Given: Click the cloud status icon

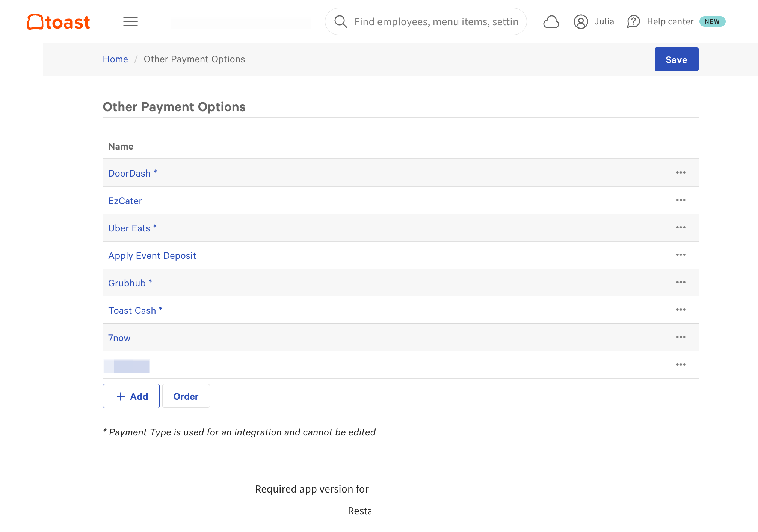Looking at the screenshot, I should tap(551, 22).
